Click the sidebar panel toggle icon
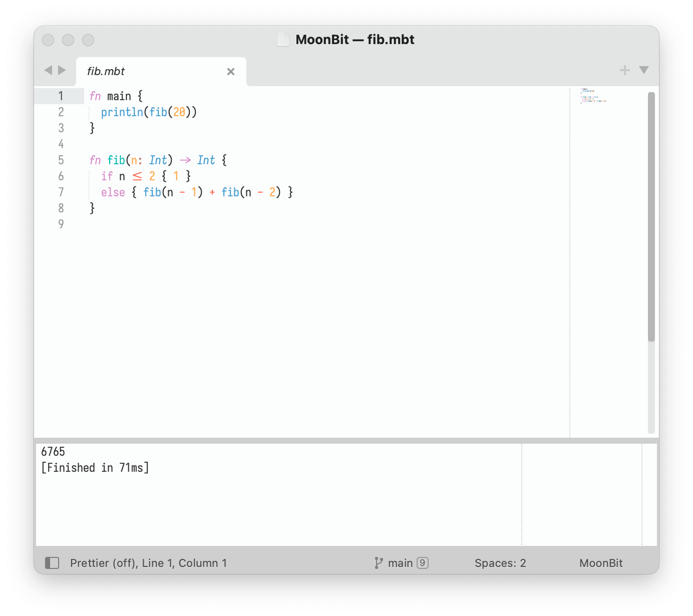This screenshot has height=616, width=693. (52, 563)
